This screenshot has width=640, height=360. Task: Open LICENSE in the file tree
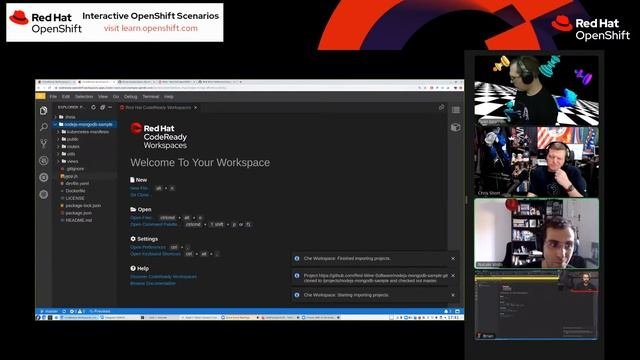point(75,198)
